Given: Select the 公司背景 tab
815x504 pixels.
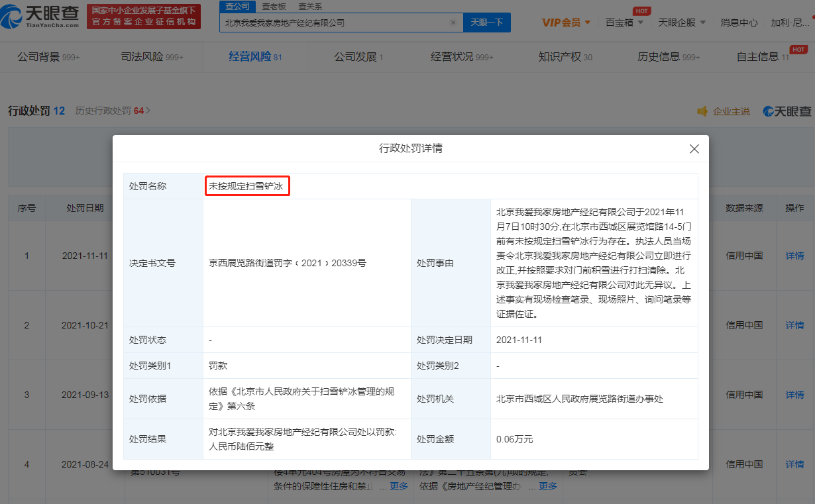Looking at the screenshot, I should coord(48,57).
